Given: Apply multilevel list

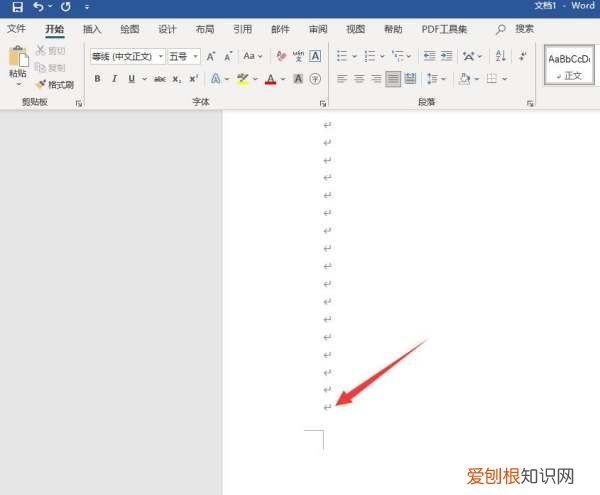Looking at the screenshot, I should point(398,56).
